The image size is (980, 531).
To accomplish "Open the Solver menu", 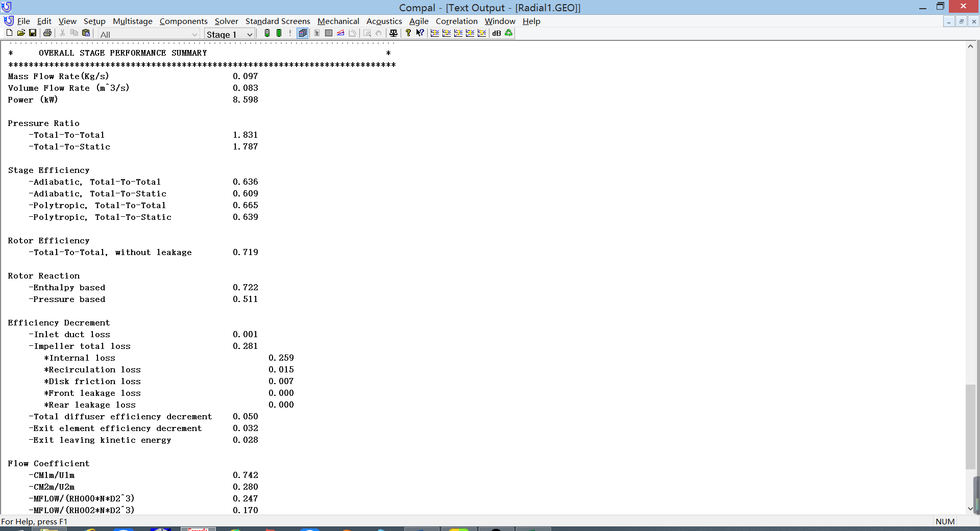I will [227, 21].
